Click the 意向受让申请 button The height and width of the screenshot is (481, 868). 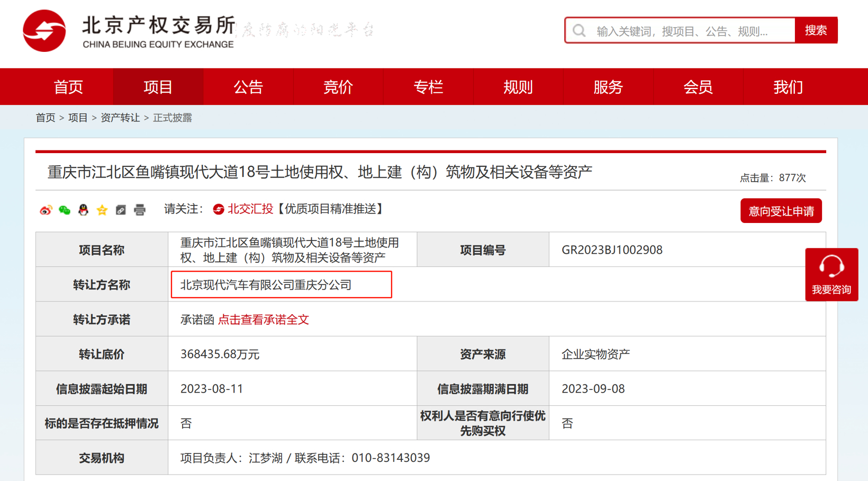pyautogui.click(x=781, y=211)
